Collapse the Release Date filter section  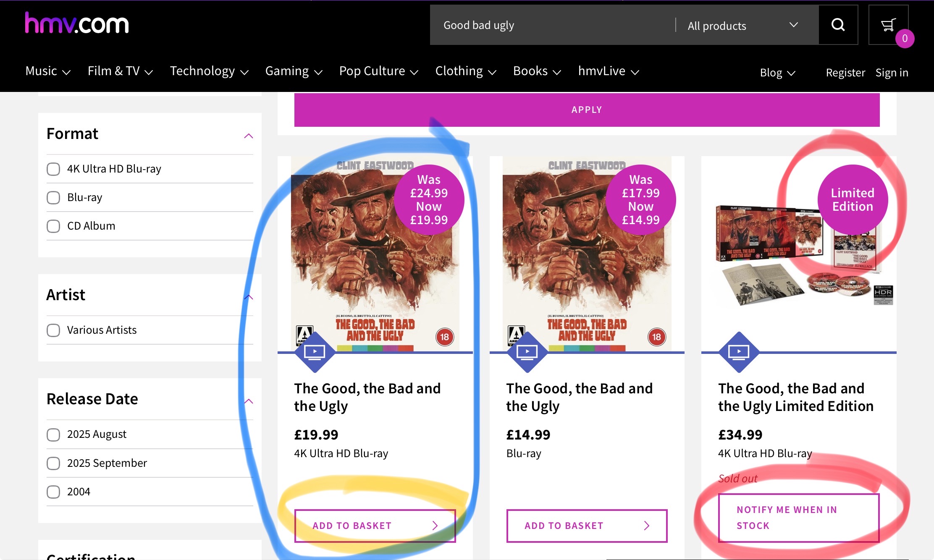click(x=249, y=401)
